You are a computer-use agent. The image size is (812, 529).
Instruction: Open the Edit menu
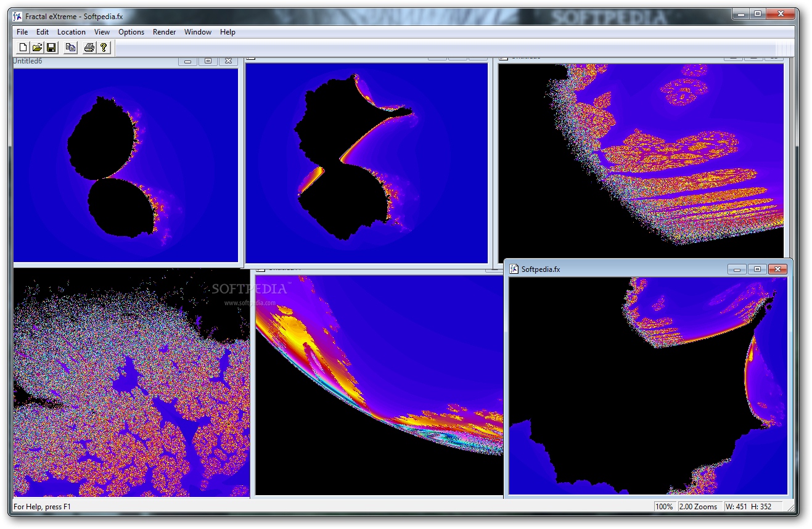point(43,32)
